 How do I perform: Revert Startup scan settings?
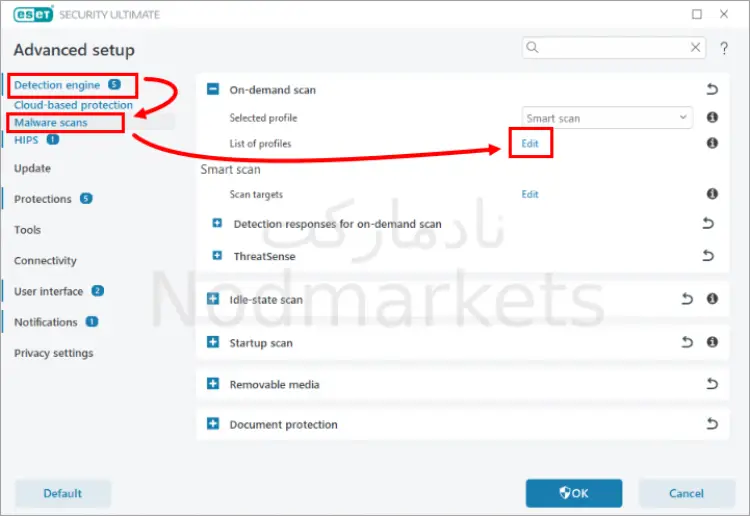pos(687,342)
